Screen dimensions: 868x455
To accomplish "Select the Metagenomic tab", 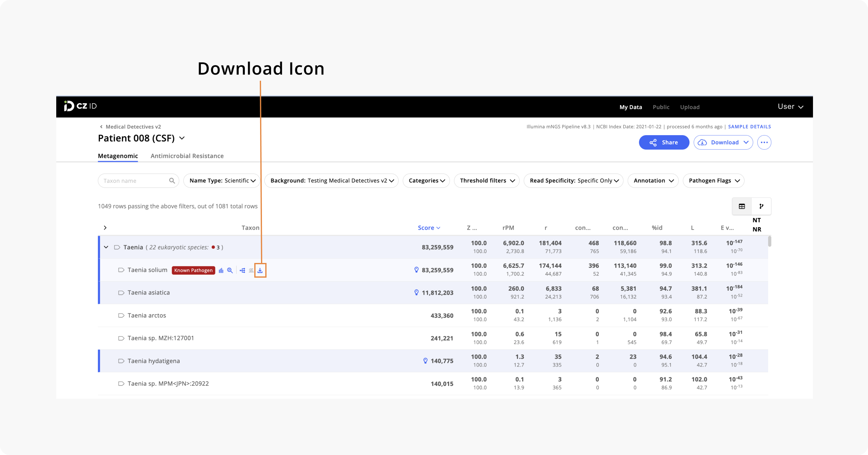I will click(x=118, y=156).
